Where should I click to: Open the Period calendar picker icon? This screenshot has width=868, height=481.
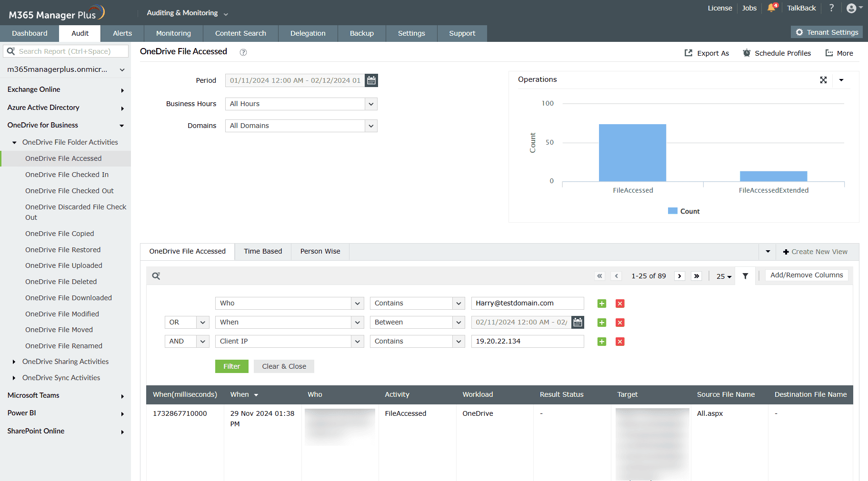(x=371, y=80)
